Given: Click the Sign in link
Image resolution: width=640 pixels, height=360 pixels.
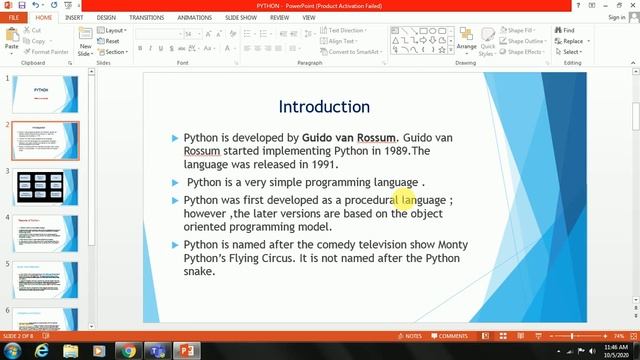Looking at the screenshot, I should tap(616, 17).
